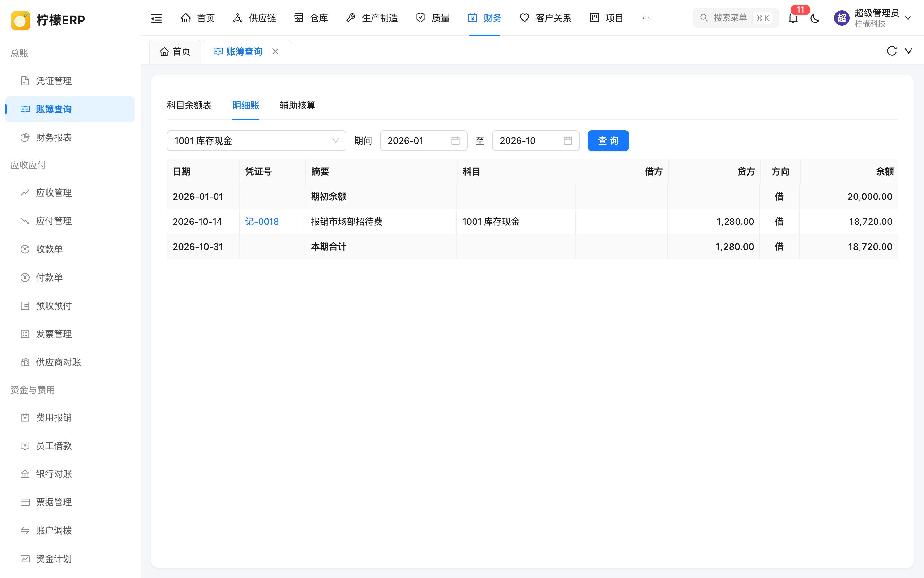Switch to 辅助核算 tab

(x=297, y=106)
